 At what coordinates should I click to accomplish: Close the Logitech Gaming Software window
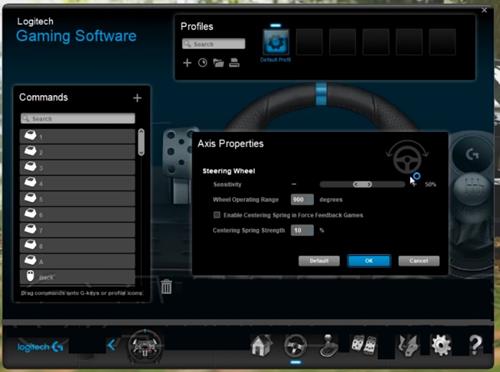(x=484, y=10)
